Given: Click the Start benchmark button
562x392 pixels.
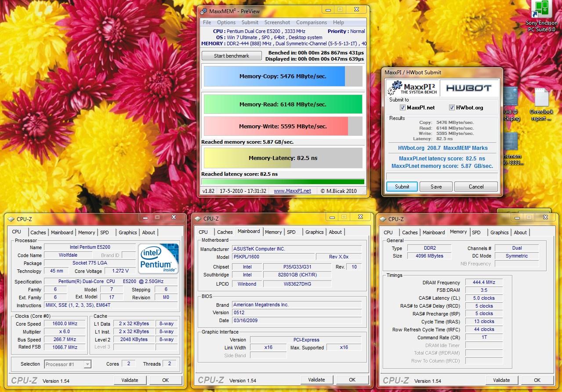Looking at the screenshot, I should point(232,56).
